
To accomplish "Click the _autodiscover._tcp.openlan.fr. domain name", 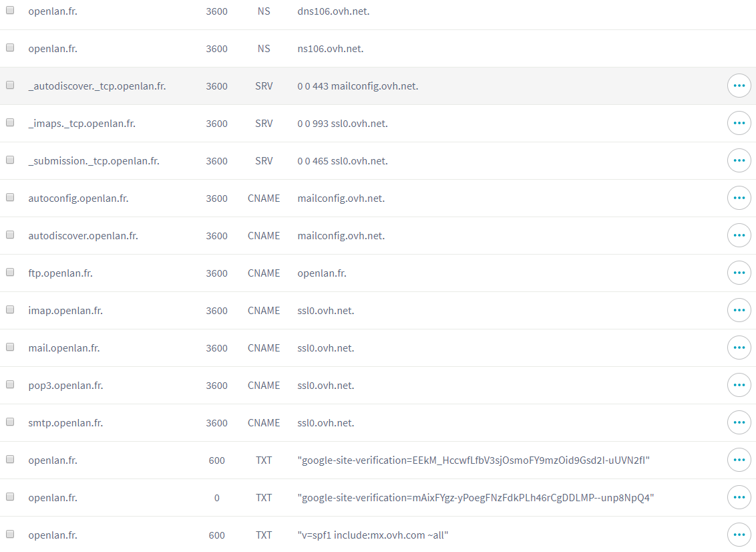I will (97, 86).
